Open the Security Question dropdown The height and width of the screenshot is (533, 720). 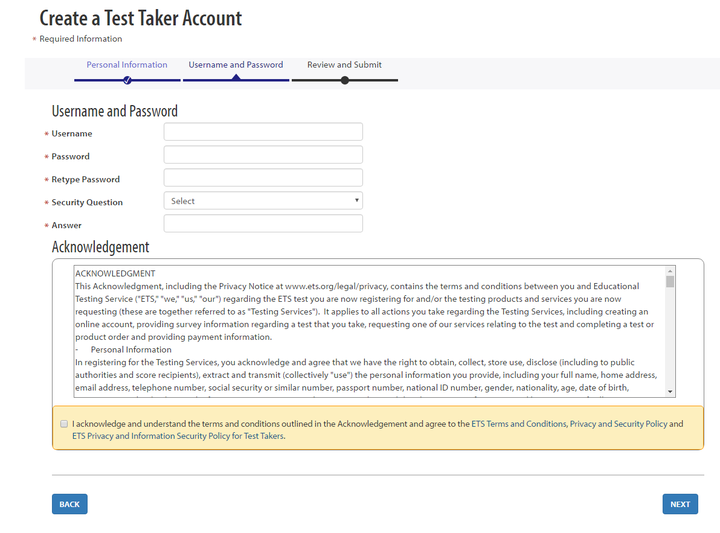click(x=263, y=201)
